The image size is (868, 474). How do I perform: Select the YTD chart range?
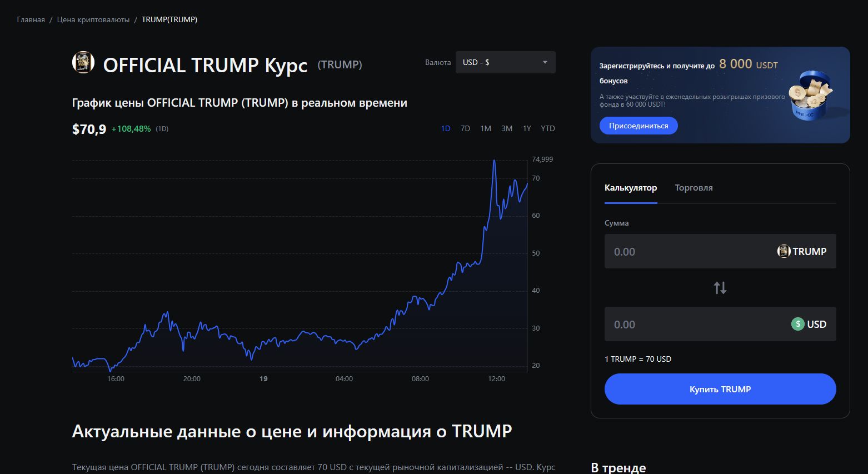548,128
